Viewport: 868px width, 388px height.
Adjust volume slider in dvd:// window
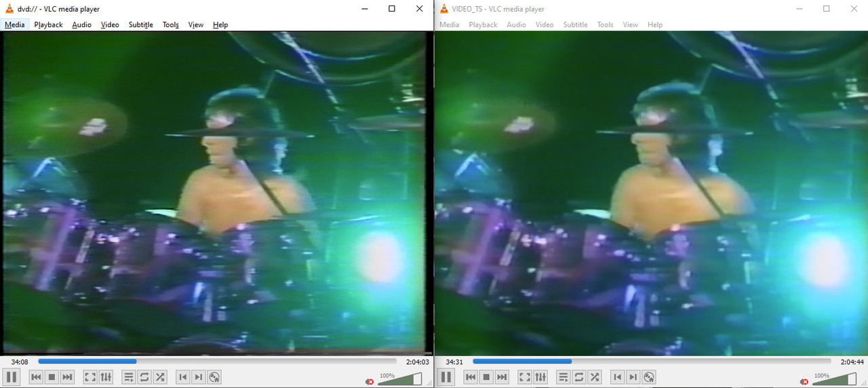[400, 379]
